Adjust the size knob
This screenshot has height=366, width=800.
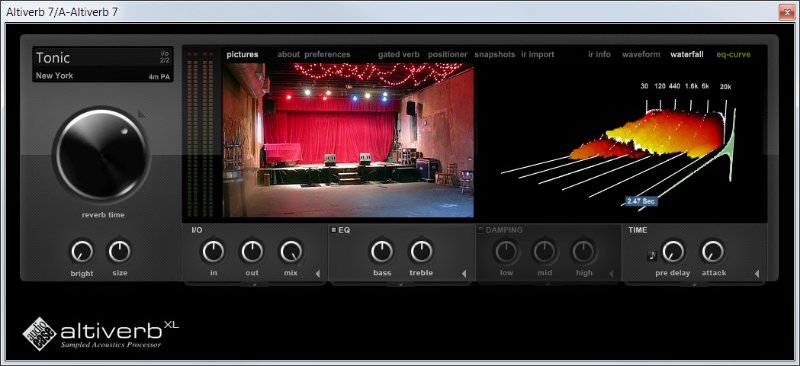click(120, 251)
